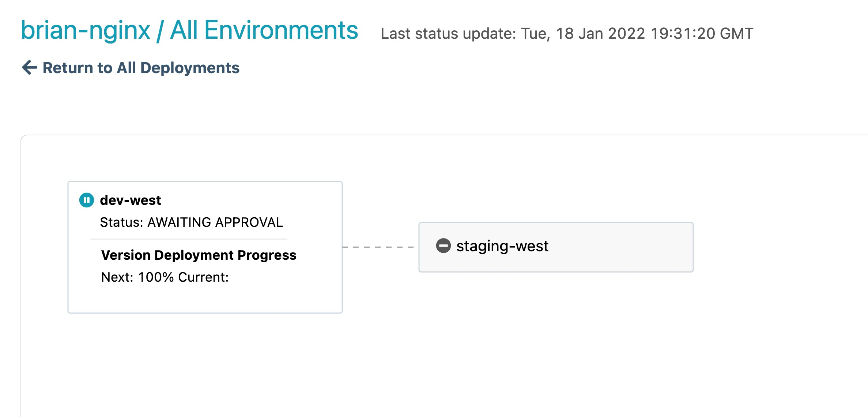Click empty pipeline canvas below staging-west
Screen dimensions: 868x417
(x=556, y=340)
